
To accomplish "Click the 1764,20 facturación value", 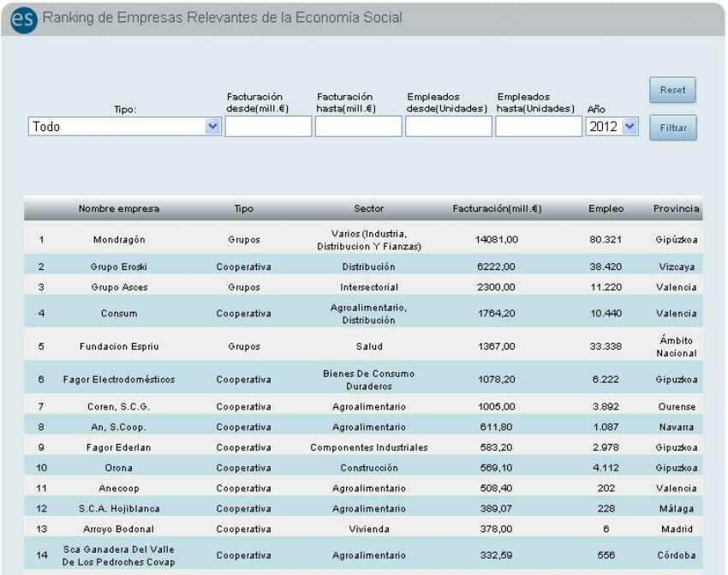I will 496,314.
